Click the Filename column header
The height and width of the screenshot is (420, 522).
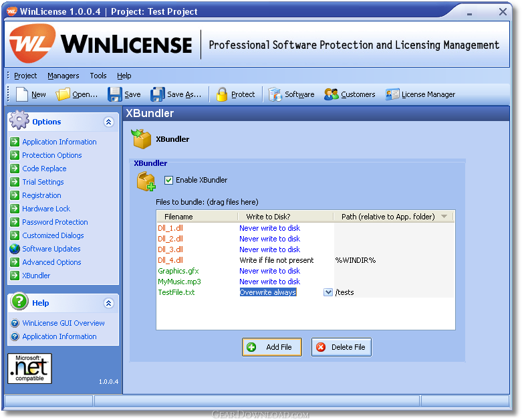click(x=197, y=217)
